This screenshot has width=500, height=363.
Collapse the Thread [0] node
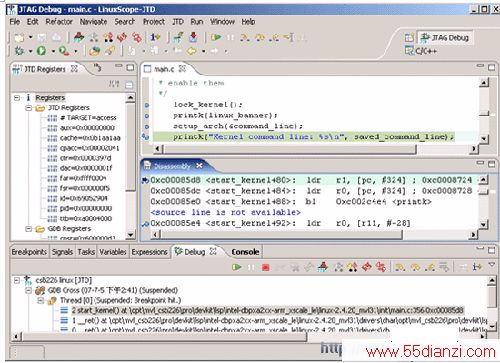point(41,300)
